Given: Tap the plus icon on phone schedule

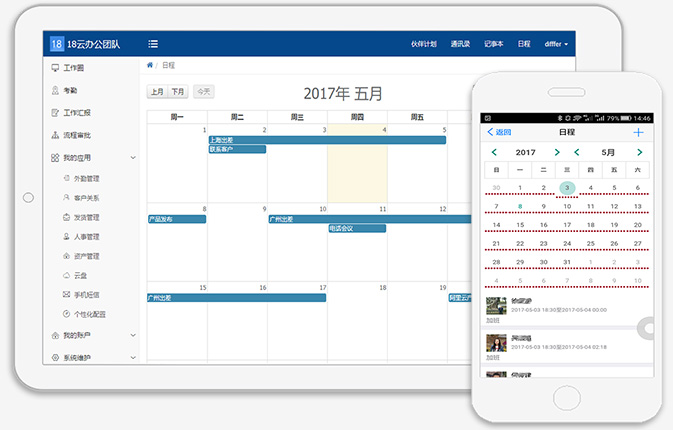Looking at the screenshot, I should [x=638, y=132].
